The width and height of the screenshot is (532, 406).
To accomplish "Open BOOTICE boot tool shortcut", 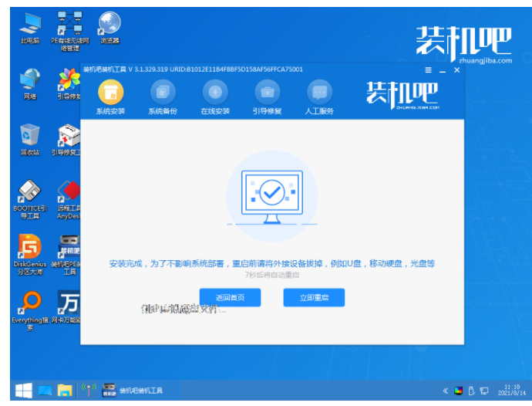I will [x=31, y=195].
